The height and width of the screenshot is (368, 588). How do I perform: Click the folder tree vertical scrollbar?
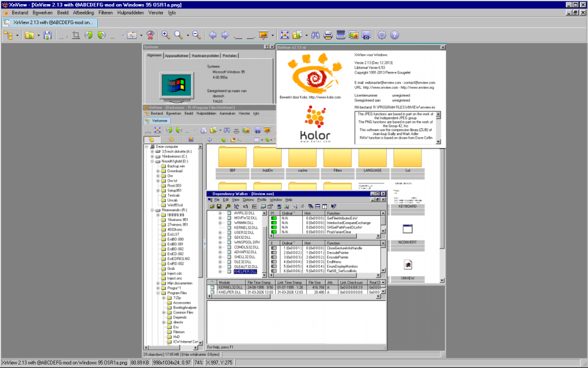click(x=201, y=244)
